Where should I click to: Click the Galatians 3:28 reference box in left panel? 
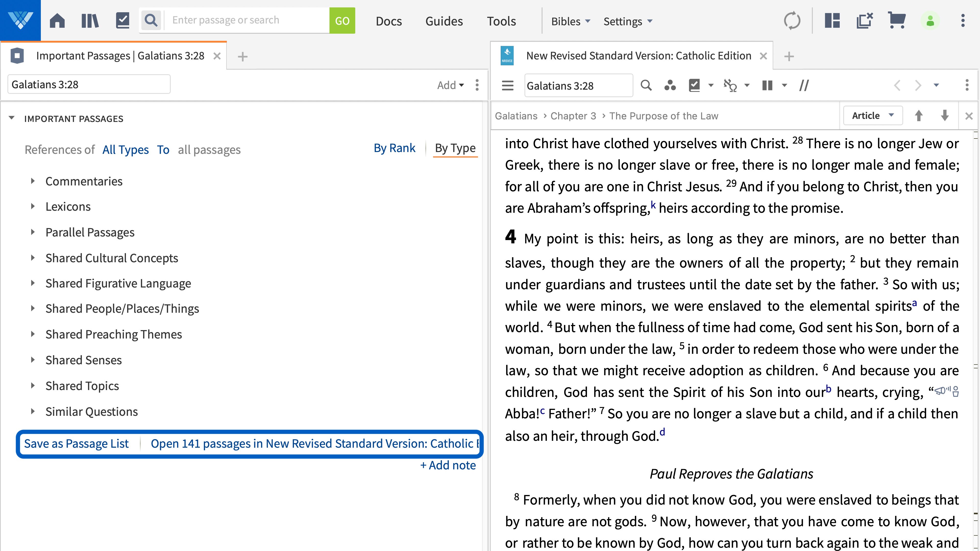tap(89, 84)
